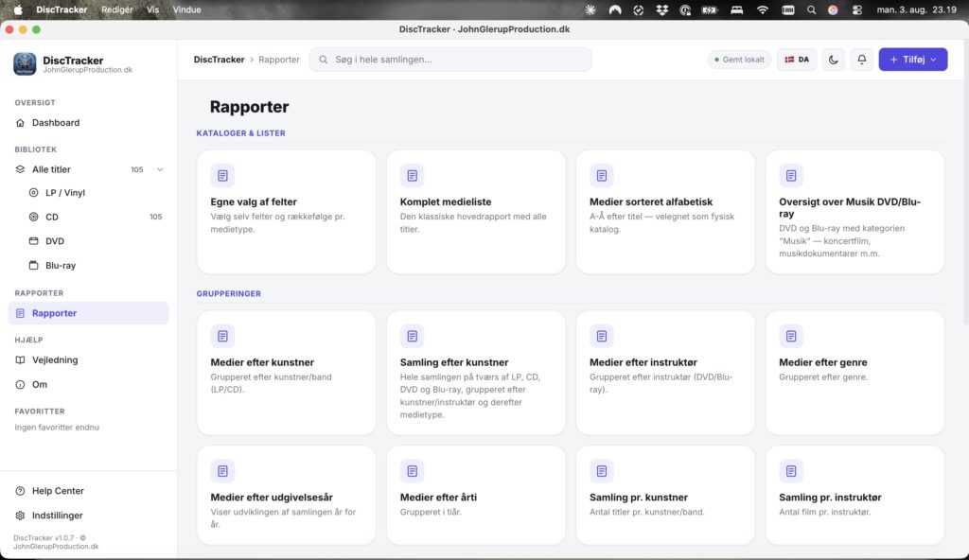Click the Medier efter instruktør report icon
This screenshot has width=969, height=560.
[x=601, y=336]
